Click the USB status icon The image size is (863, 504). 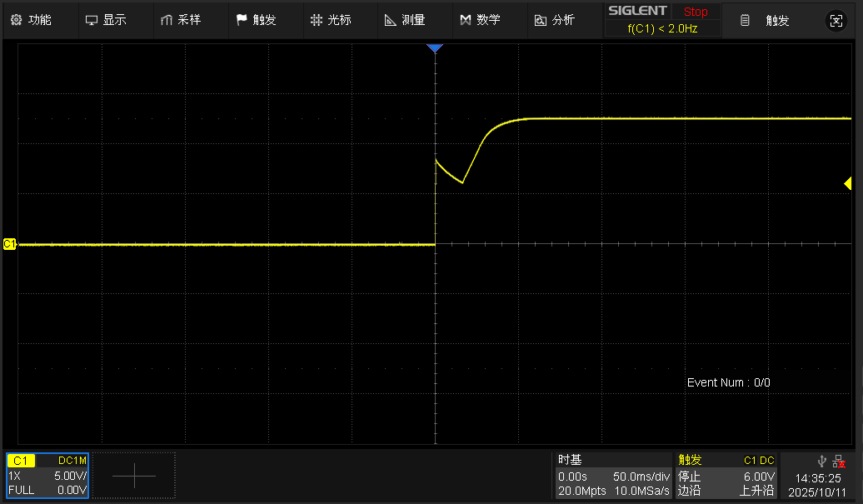tap(821, 461)
